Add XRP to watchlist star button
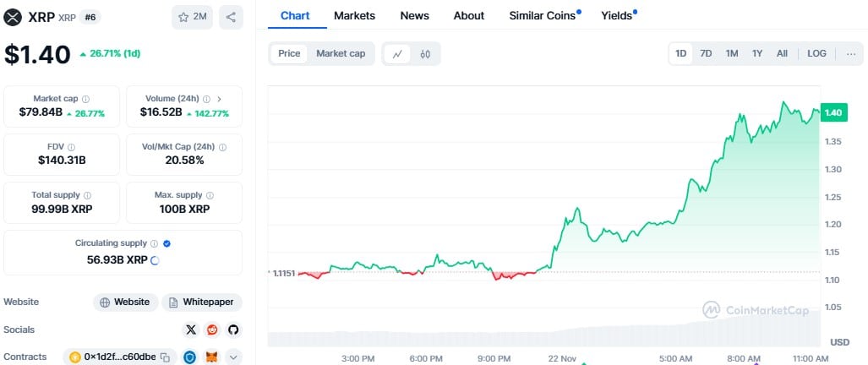 (x=192, y=17)
